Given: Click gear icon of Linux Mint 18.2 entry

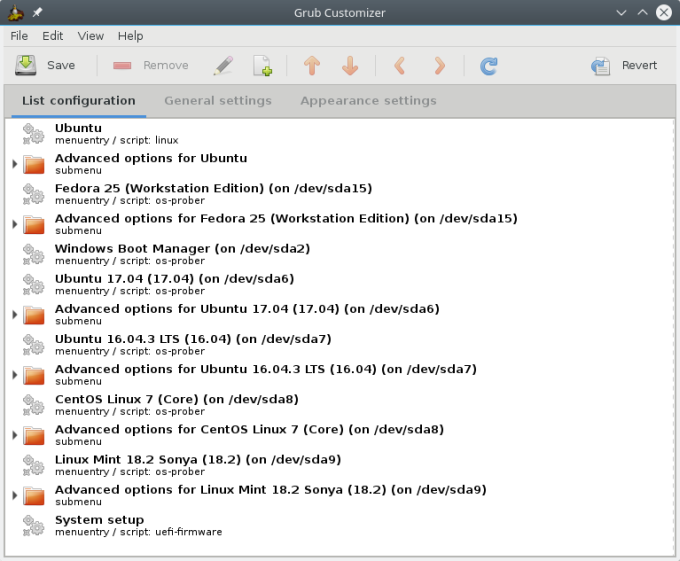Looking at the screenshot, I should coord(33,465).
